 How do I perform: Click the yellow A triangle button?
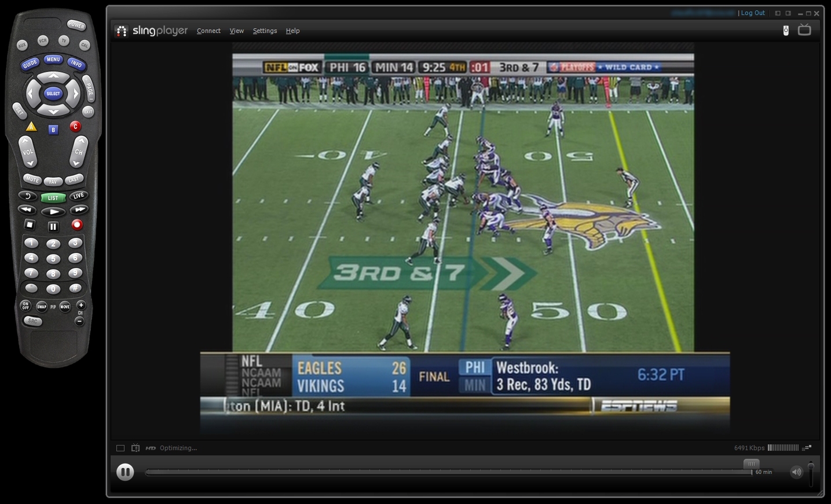31,127
